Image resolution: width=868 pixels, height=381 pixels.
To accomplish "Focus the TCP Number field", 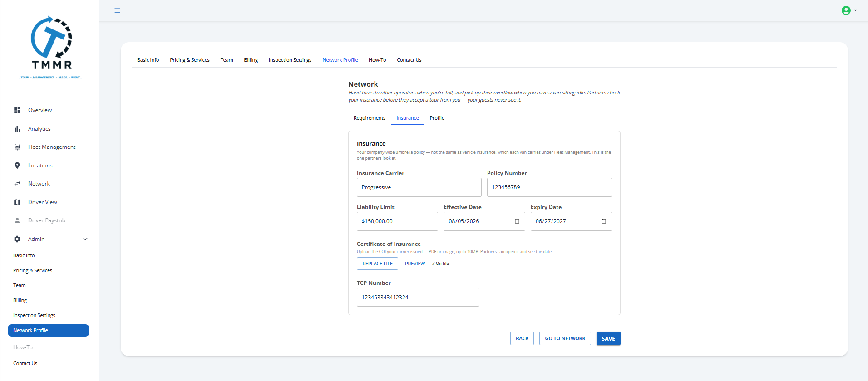I will [418, 297].
